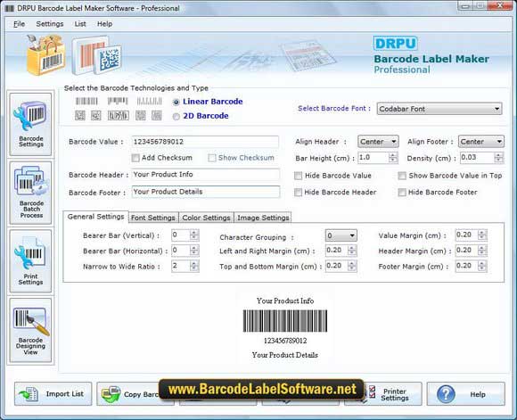Switch to General Settings tab
The height and width of the screenshot is (420, 517).
coord(95,217)
